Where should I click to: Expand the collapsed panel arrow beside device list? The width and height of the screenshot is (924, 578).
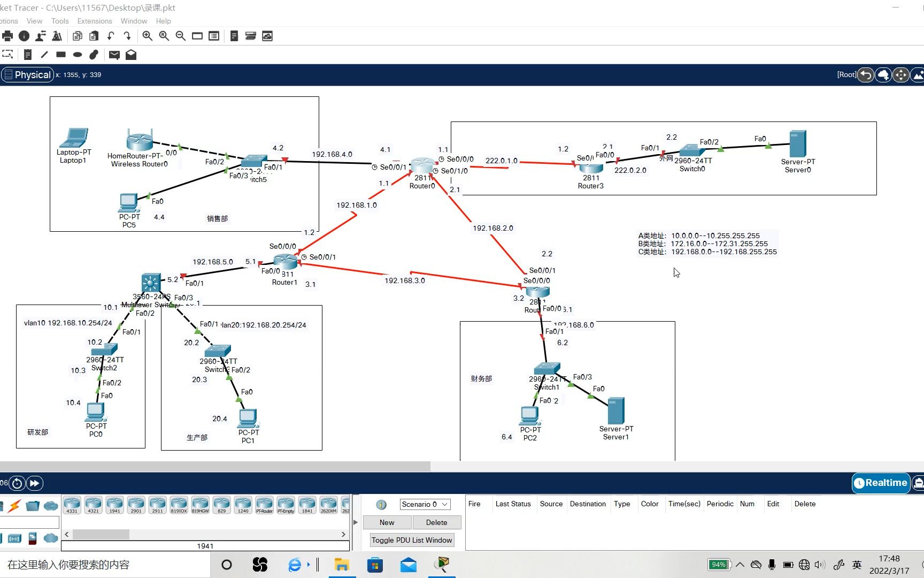click(x=356, y=522)
